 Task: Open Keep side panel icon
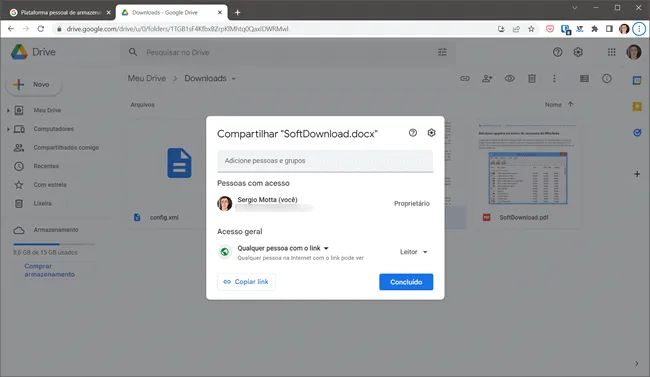point(637,107)
